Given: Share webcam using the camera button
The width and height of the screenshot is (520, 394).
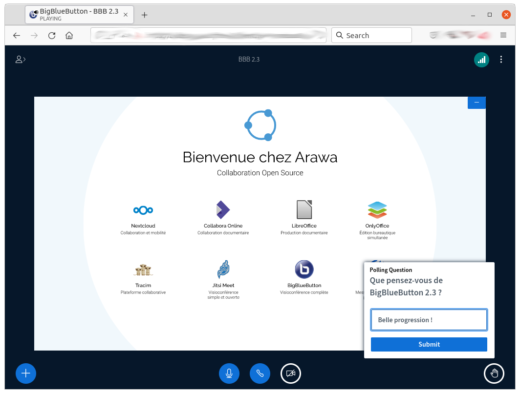Looking at the screenshot, I should (x=291, y=373).
